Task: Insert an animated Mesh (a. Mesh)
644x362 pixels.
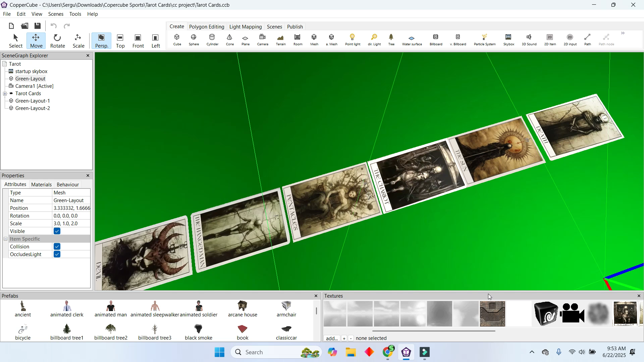Action: (x=332, y=40)
